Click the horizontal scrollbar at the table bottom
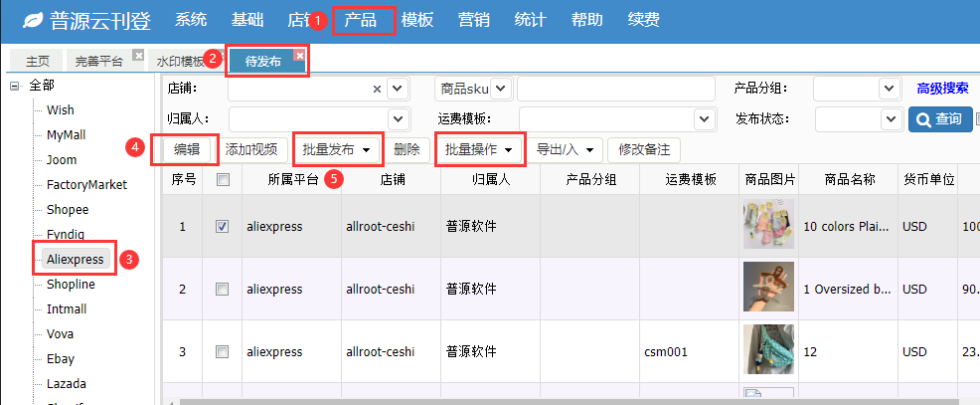The width and height of the screenshot is (980, 405). click(569, 401)
